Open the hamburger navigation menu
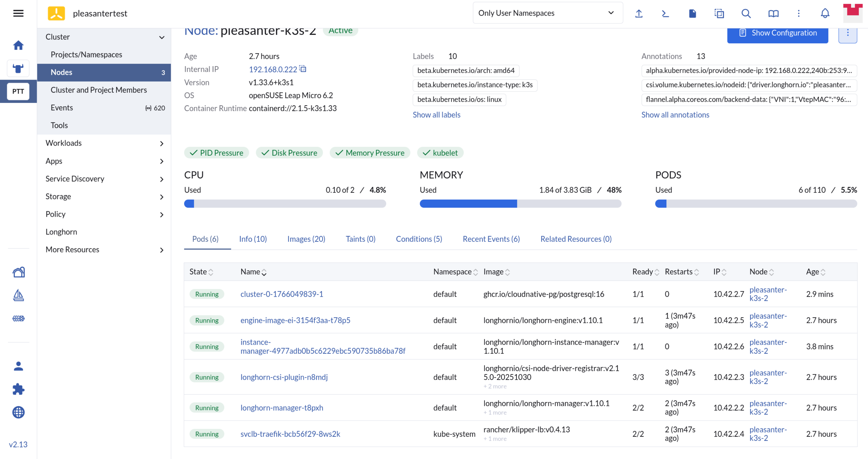 click(x=18, y=13)
